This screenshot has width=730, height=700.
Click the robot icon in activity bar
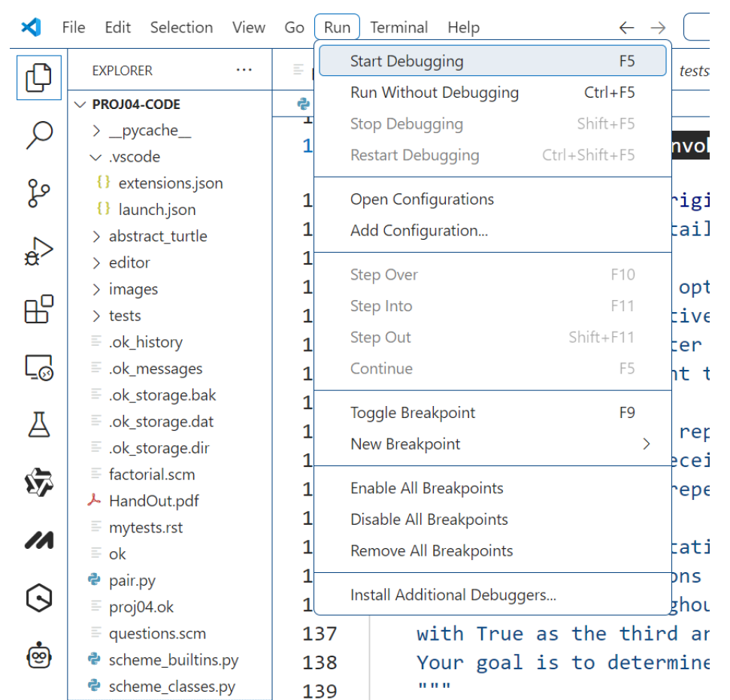(39, 656)
